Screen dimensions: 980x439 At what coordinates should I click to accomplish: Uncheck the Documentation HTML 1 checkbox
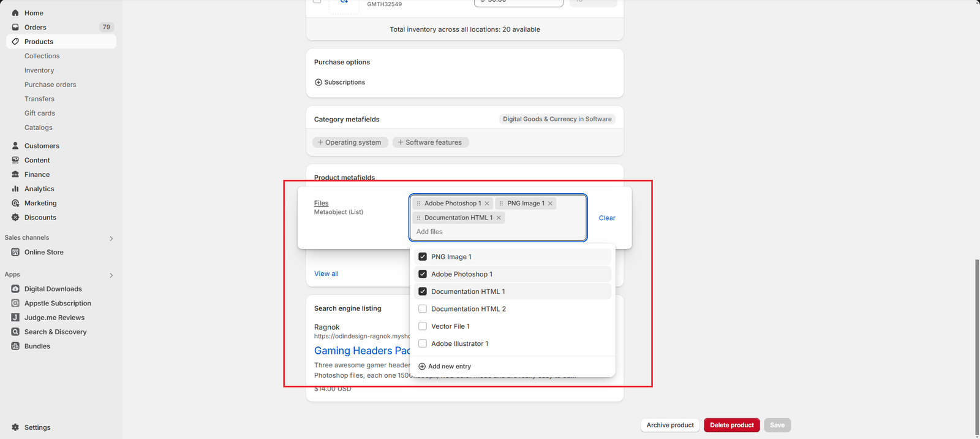423,291
